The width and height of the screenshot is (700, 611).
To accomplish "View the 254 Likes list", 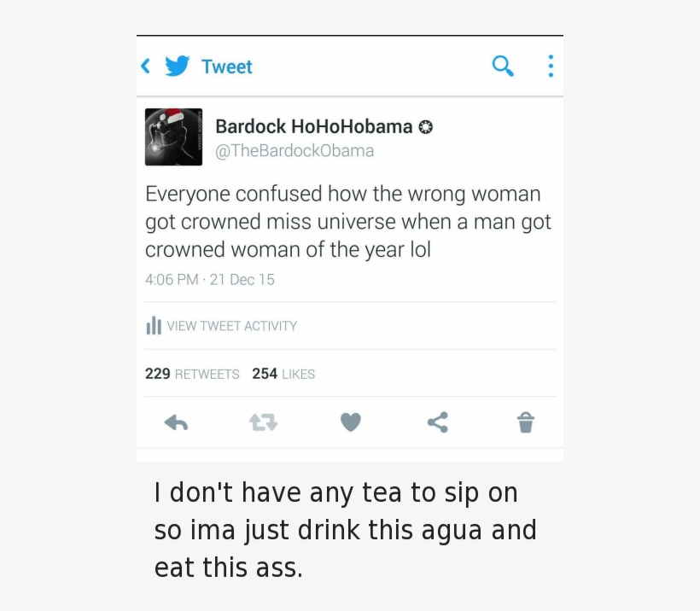I will (x=283, y=374).
